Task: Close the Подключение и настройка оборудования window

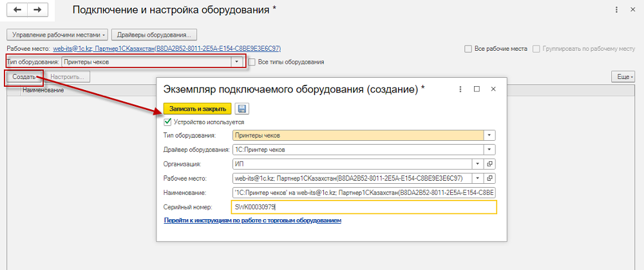Action: pyautogui.click(x=633, y=10)
